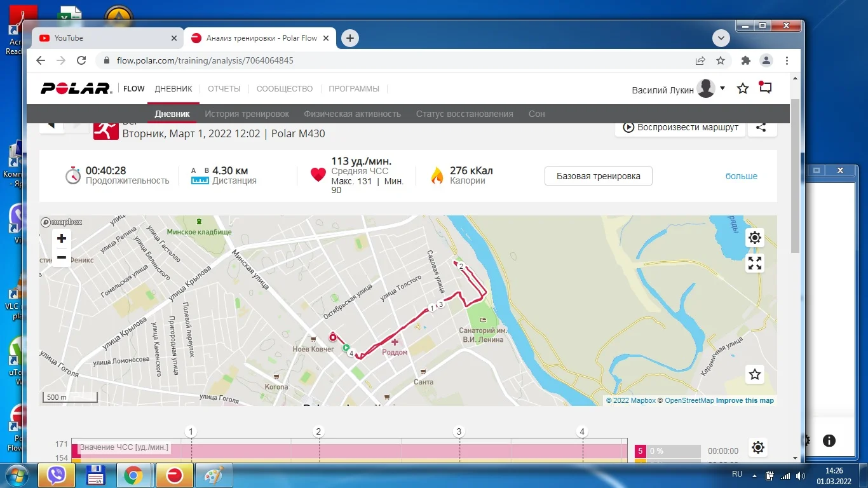Open the OpenStreetMap attribution link
The width and height of the screenshot is (868, 488).
[689, 400]
